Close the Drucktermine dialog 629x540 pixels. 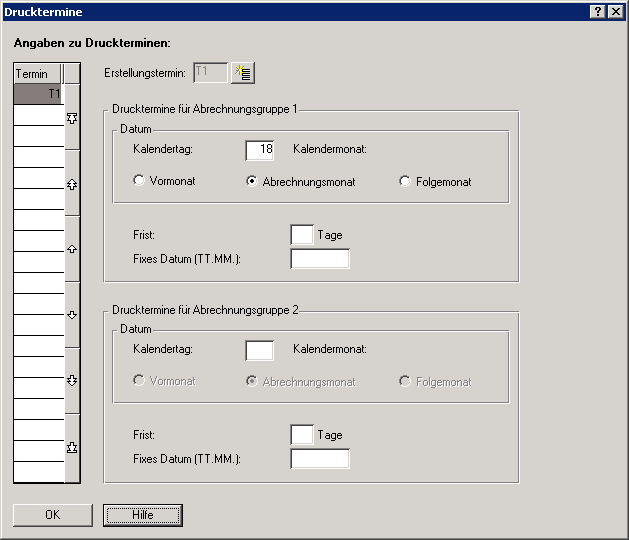point(616,12)
